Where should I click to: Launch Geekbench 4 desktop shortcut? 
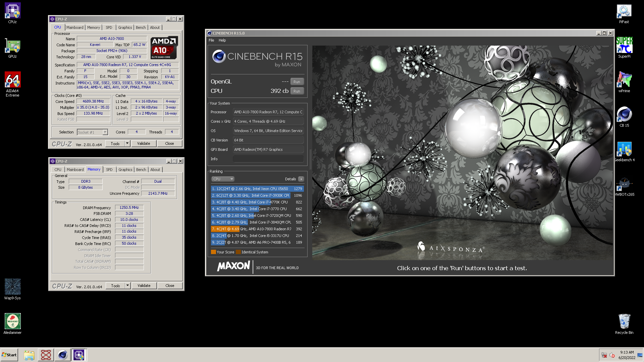624,152
